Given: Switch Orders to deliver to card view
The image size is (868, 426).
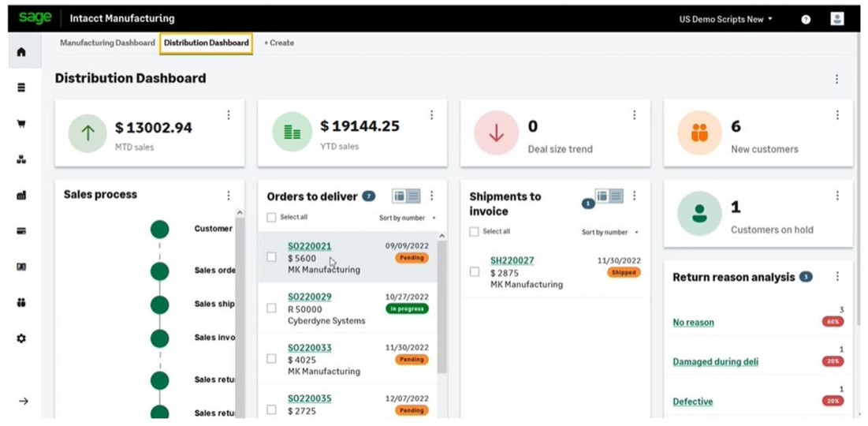Looking at the screenshot, I should pos(399,196).
